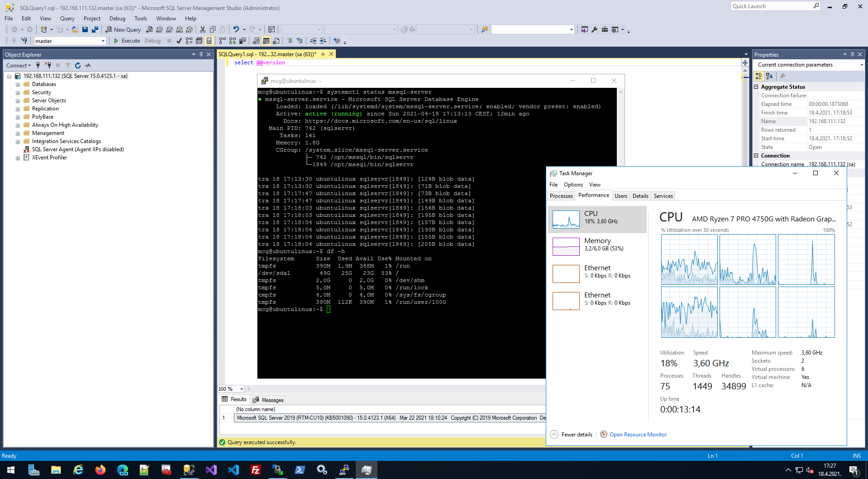Click Disconnect icon in Object Explorer
Image resolution: width=868 pixels, height=479 pixels.
[48, 66]
